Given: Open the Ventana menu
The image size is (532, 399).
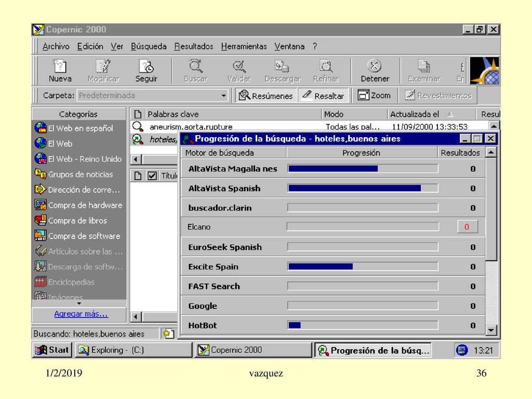Looking at the screenshot, I should coord(289,46).
